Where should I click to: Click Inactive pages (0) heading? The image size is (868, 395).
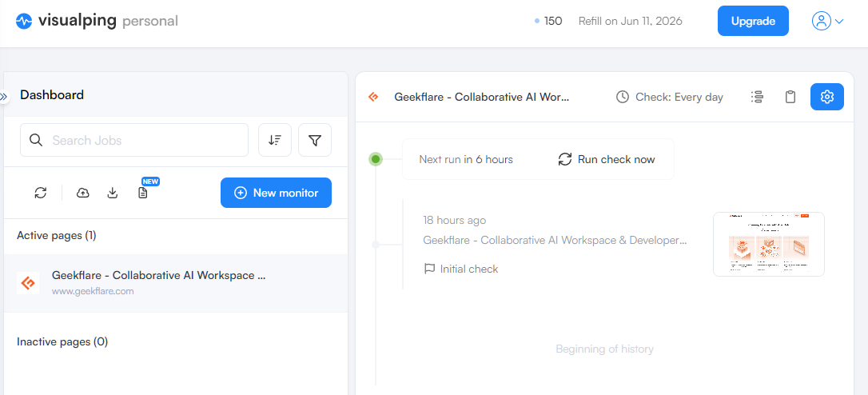[62, 341]
